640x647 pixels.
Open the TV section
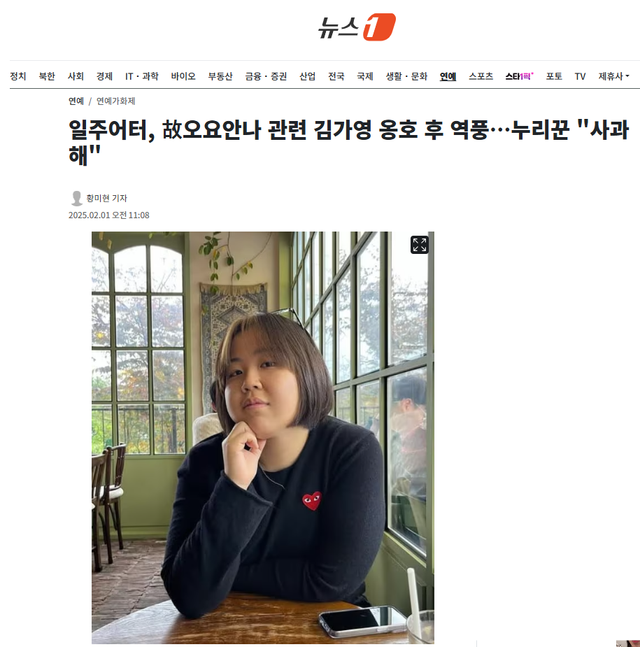580,76
